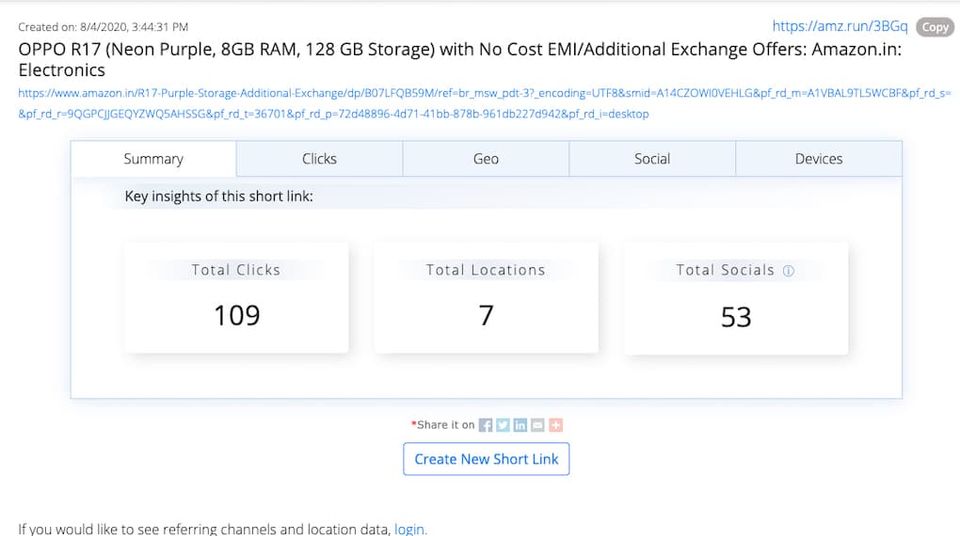Click Create New Short Link button
This screenshot has height=536, width=960.
click(x=486, y=459)
